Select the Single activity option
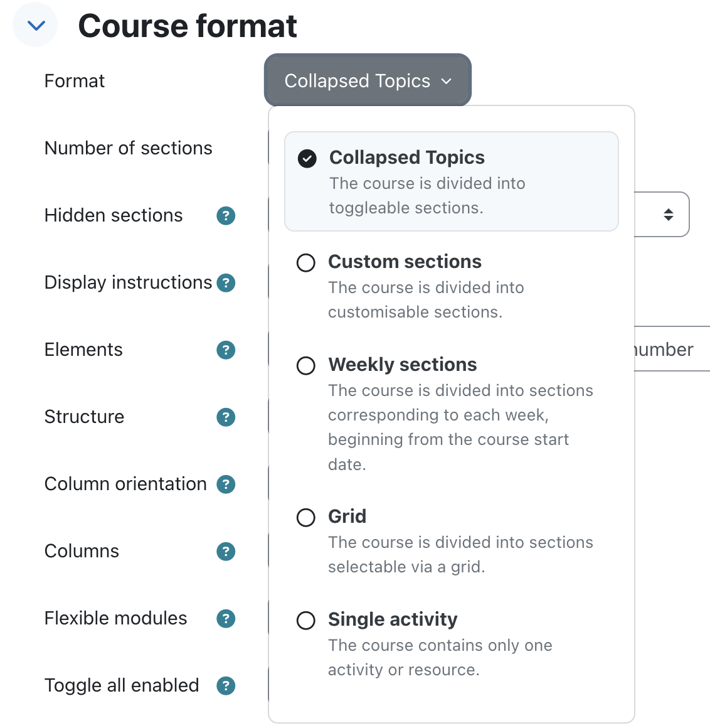The width and height of the screenshot is (710, 728). (x=305, y=621)
